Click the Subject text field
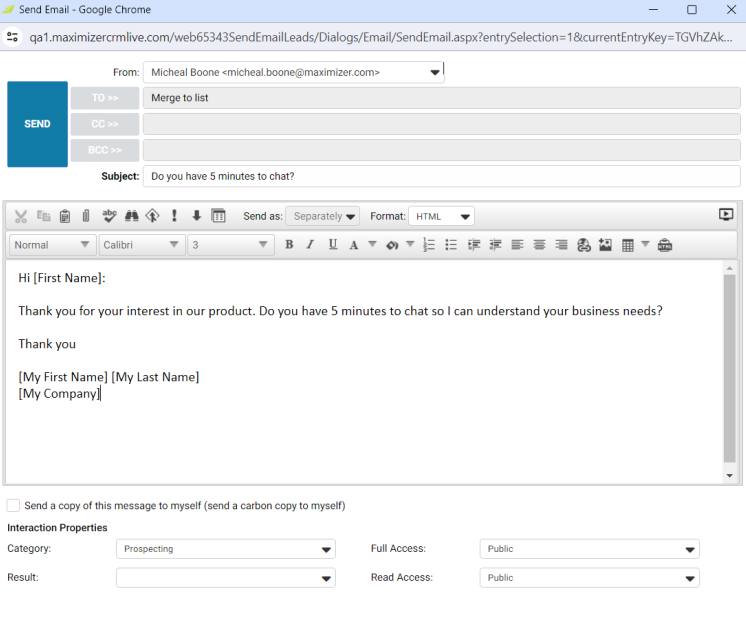Image resolution: width=746 pixels, height=626 pixels. [x=442, y=176]
